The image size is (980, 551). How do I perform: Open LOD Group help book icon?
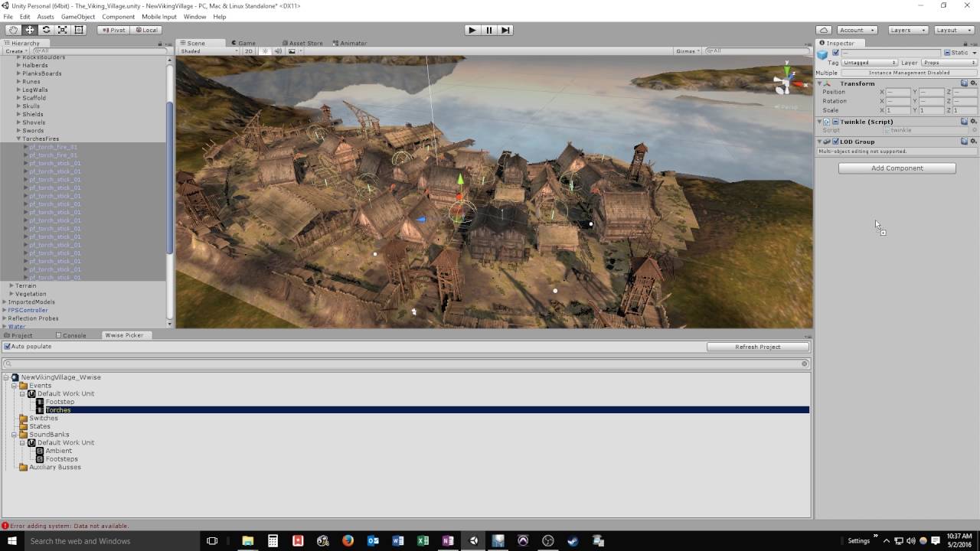click(x=965, y=142)
